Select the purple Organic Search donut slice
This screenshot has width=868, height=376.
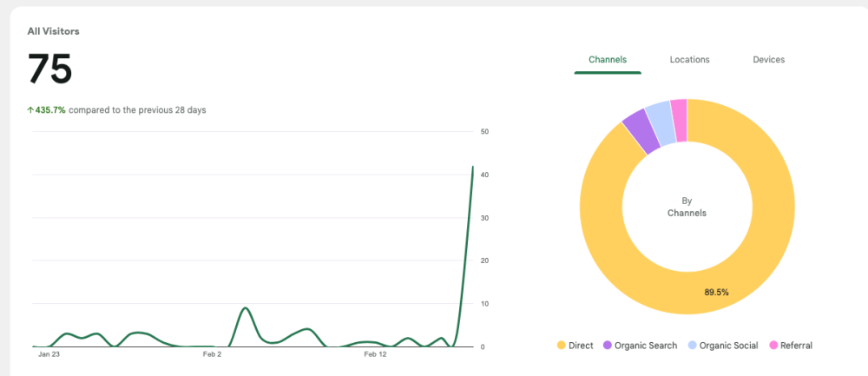point(635,125)
